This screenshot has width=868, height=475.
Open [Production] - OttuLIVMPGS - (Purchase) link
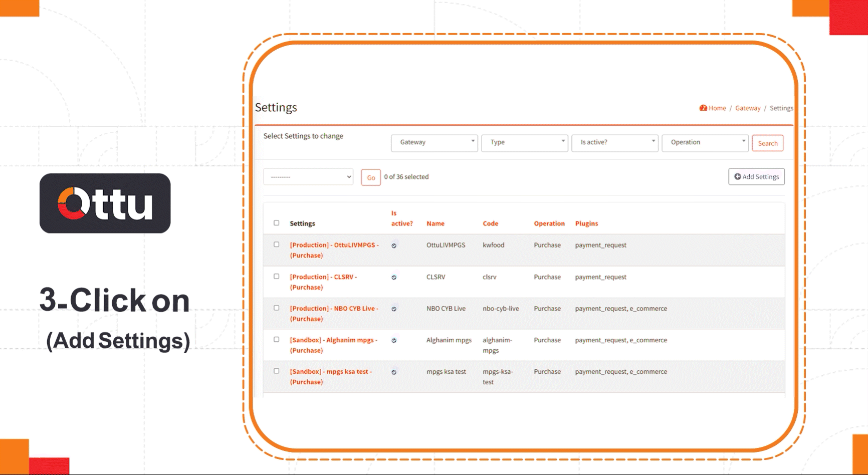click(334, 250)
